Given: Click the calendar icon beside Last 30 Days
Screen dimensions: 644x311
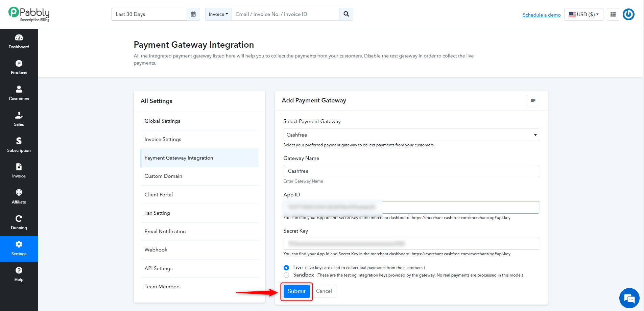Looking at the screenshot, I should click(193, 14).
